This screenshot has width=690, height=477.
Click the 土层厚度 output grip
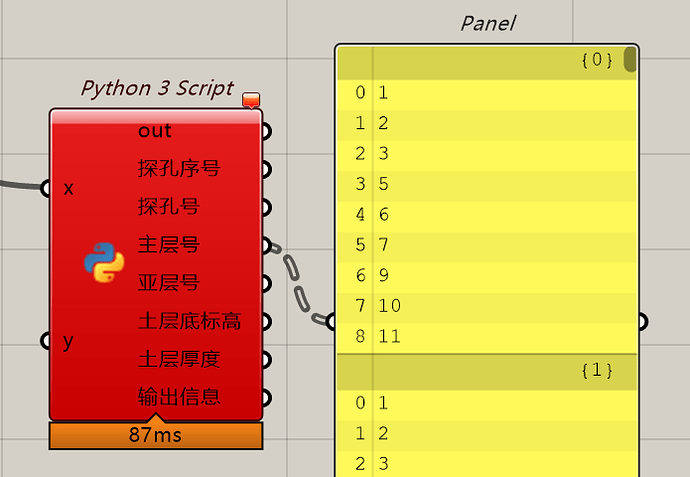pos(265,360)
